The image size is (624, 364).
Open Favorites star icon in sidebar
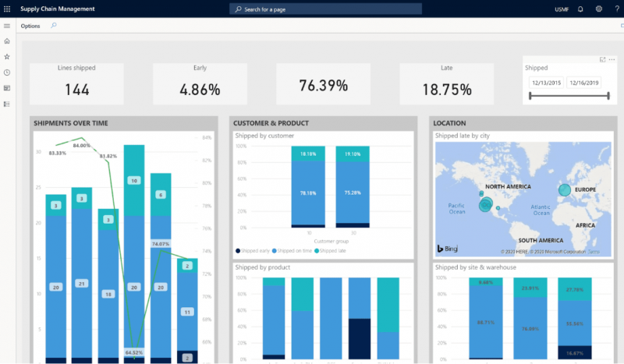coord(7,57)
